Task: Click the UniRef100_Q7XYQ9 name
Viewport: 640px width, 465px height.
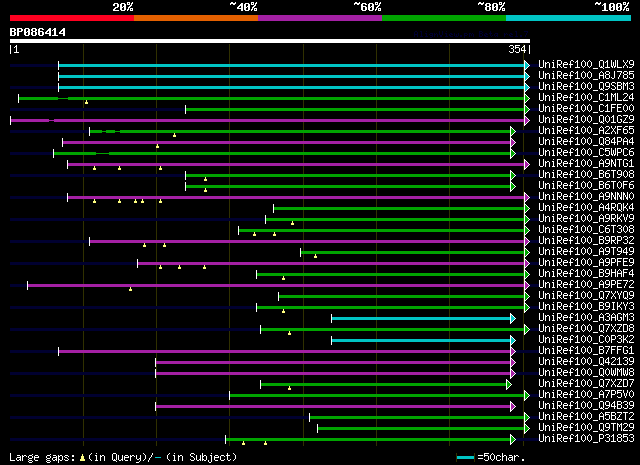Action: click(586, 296)
